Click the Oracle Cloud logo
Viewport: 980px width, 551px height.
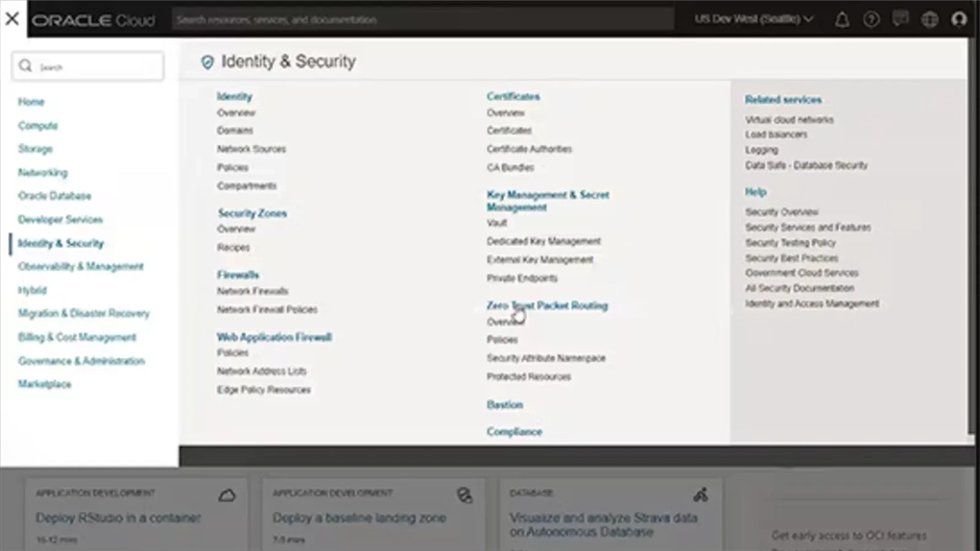point(93,20)
